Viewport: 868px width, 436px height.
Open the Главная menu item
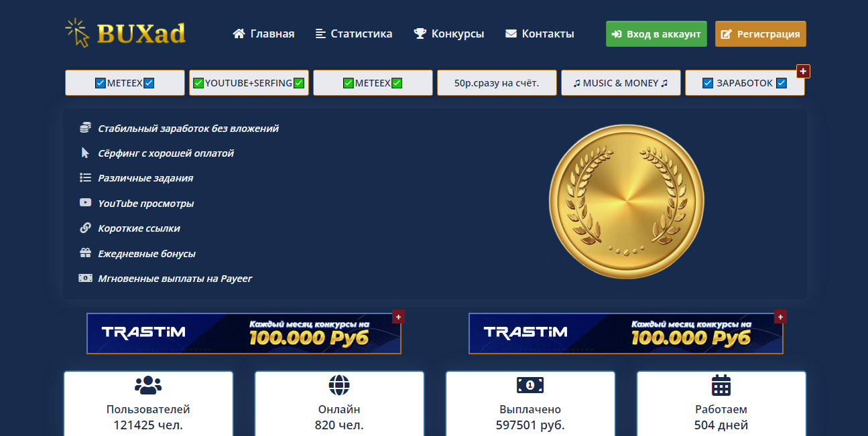tap(263, 33)
